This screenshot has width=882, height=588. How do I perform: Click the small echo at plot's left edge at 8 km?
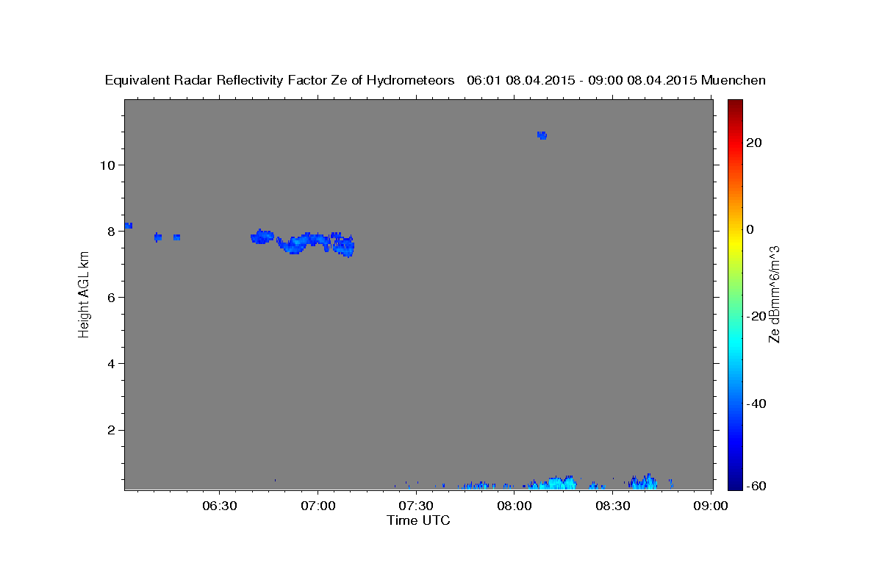(128, 226)
